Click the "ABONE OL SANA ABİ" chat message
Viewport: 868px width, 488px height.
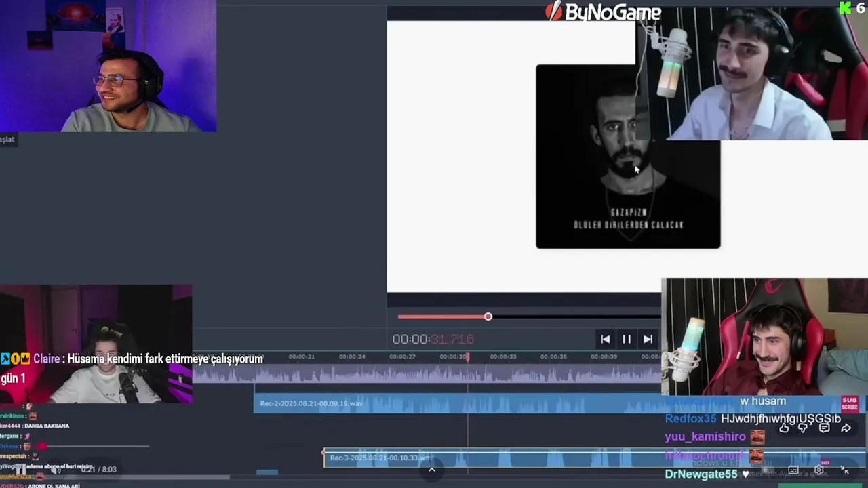54,485
